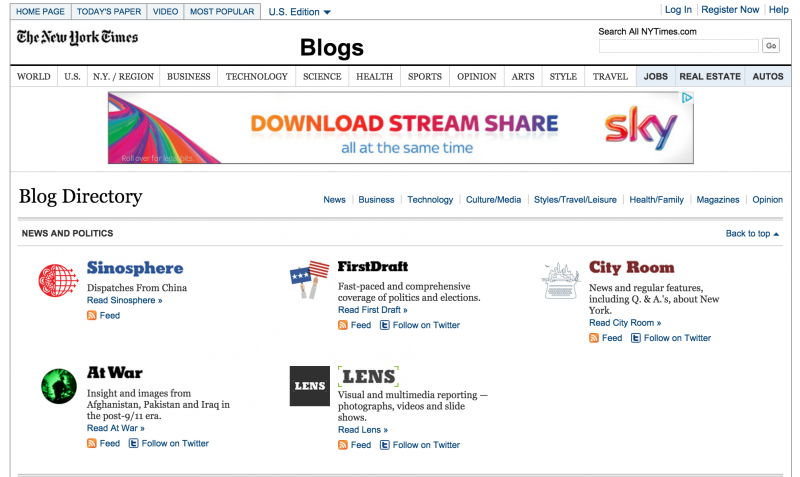Click the At War Twitter icon
This screenshot has width=800, height=477.
click(x=133, y=443)
